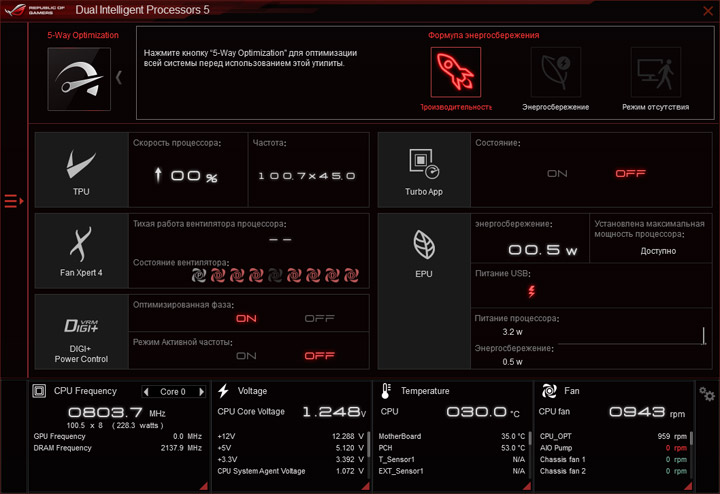Viewport: 720px width, 494px height.
Task: Click the Доступно status text
Action: 658,251
